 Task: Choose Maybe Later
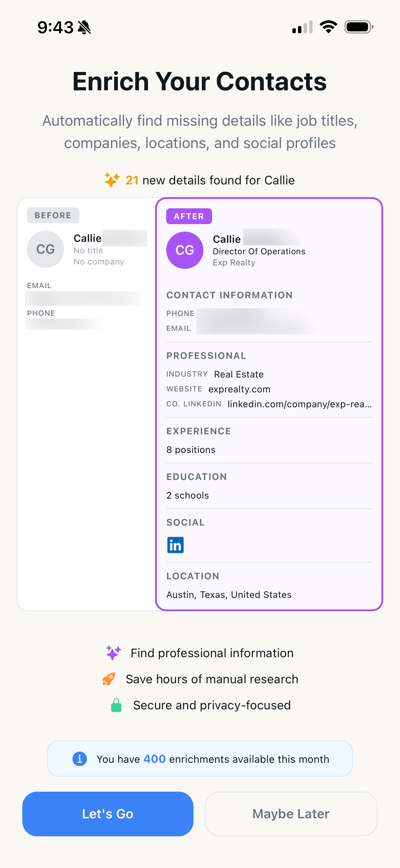(291, 814)
